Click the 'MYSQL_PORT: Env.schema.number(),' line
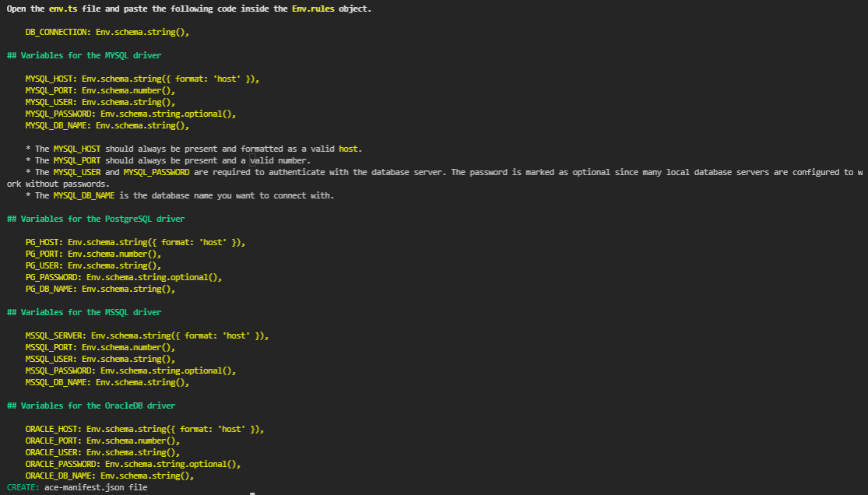Image resolution: width=868 pixels, height=495 pixels. (x=100, y=90)
